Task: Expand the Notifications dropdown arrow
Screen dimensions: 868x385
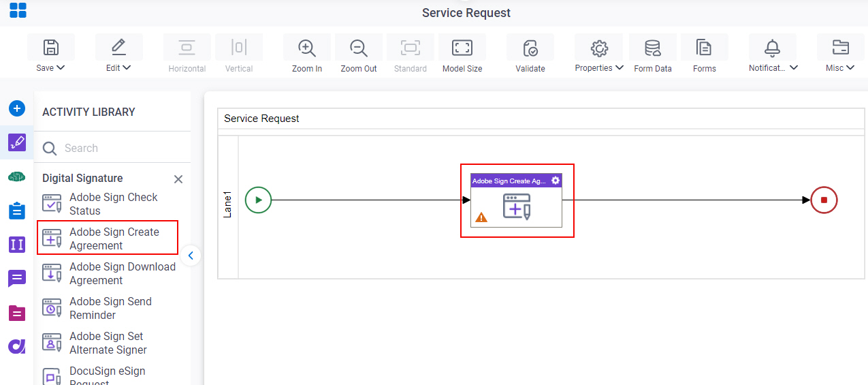Action: click(794, 67)
